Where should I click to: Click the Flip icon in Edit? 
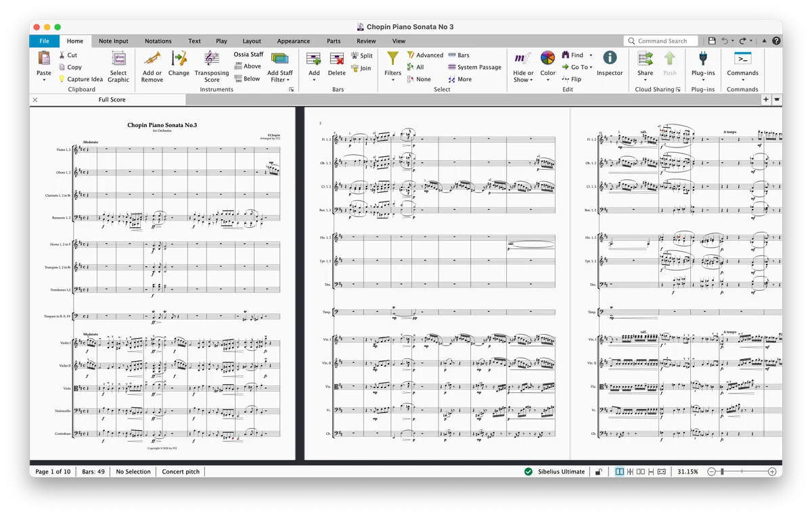tap(566, 79)
